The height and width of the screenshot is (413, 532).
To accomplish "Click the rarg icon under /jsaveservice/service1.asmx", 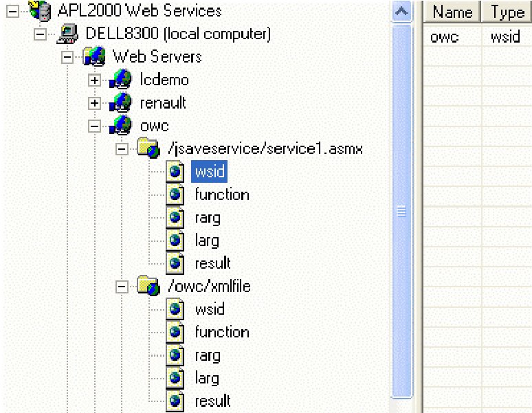I will 175,217.
